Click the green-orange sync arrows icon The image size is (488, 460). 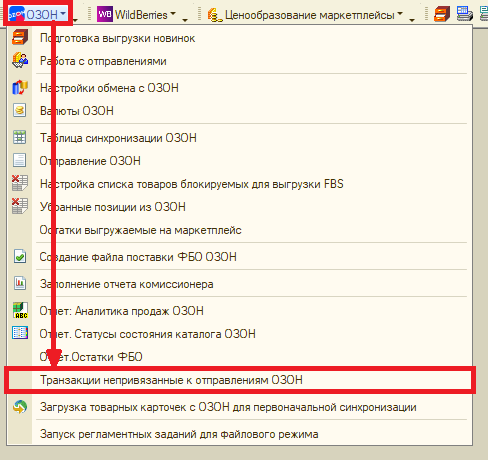coord(20,407)
